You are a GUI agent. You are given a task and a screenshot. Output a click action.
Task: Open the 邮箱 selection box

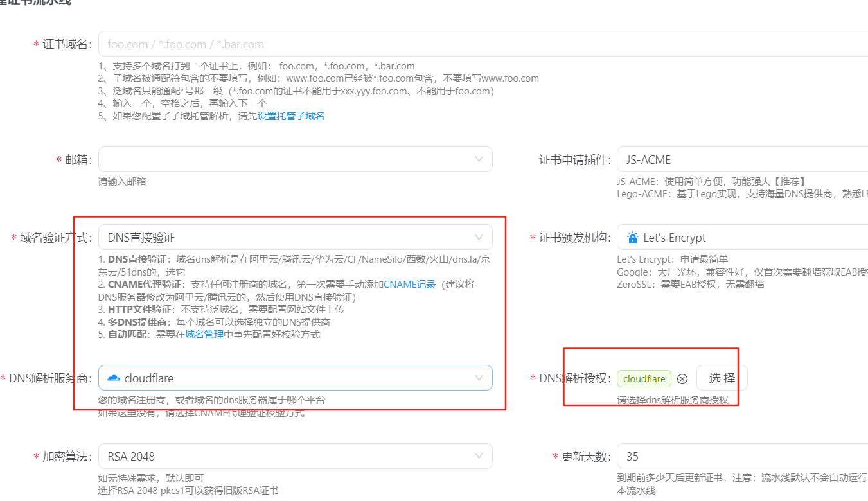coord(289,159)
